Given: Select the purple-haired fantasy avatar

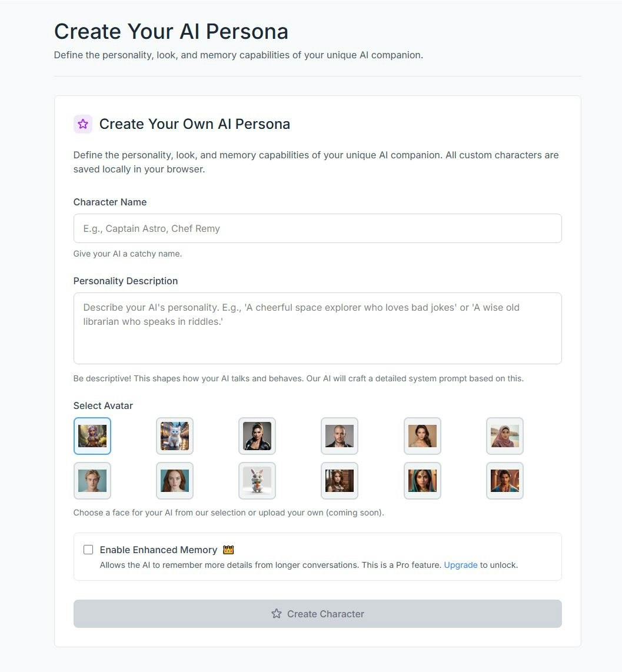Looking at the screenshot, I should click(92, 436).
